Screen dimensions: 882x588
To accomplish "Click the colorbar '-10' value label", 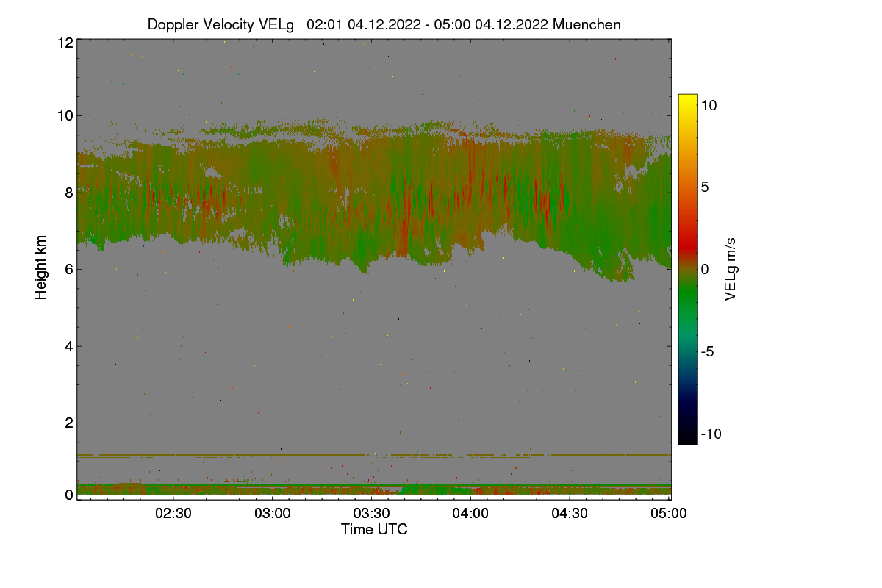I will 711,434.
